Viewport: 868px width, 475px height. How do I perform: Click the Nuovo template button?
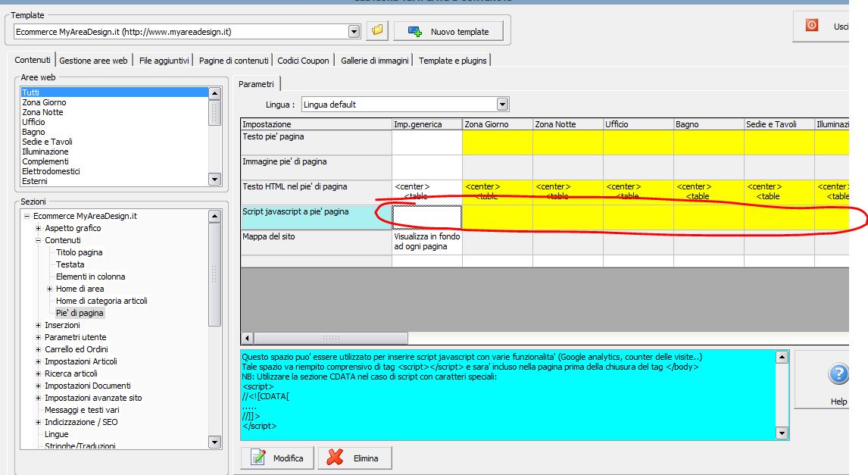[x=448, y=31]
